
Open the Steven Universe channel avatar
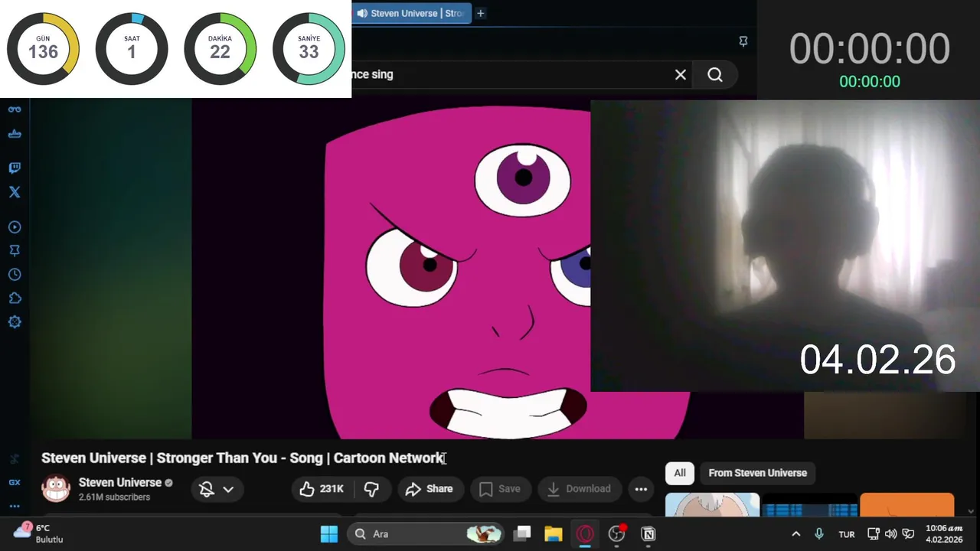pos(56,489)
